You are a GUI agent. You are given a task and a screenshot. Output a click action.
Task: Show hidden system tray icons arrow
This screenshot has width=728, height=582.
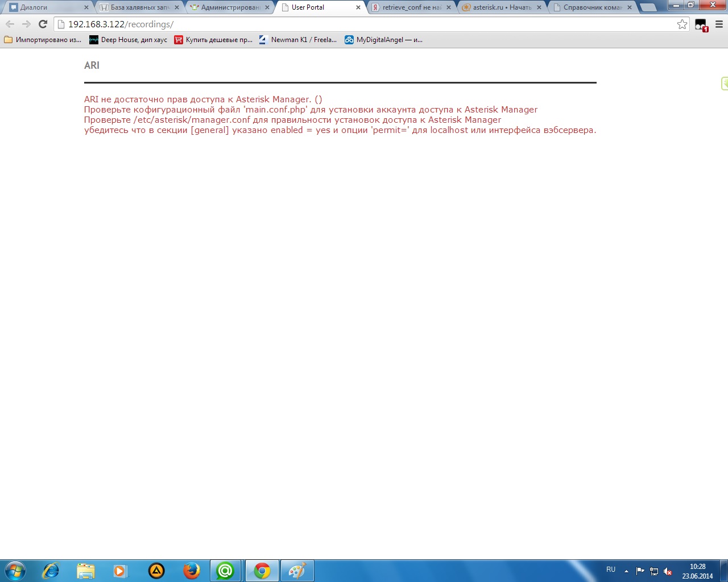click(626, 571)
